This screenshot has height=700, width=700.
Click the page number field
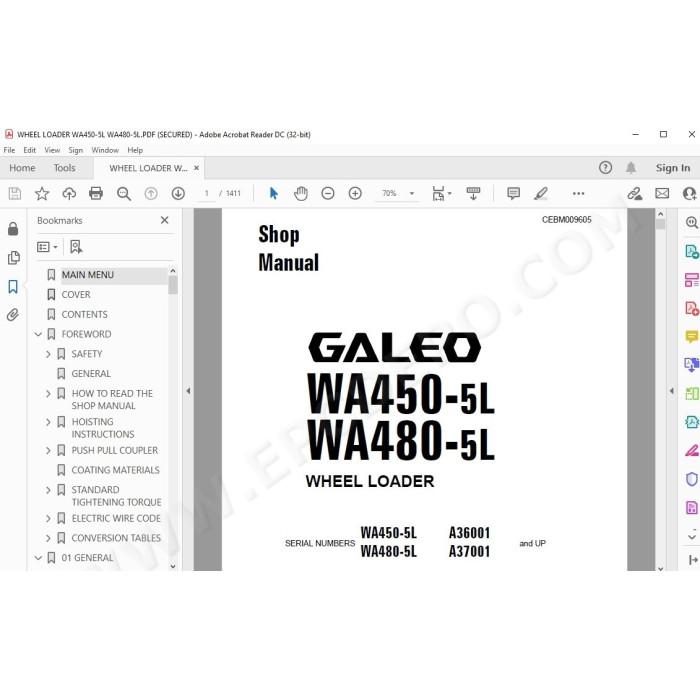tap(207, 193)
